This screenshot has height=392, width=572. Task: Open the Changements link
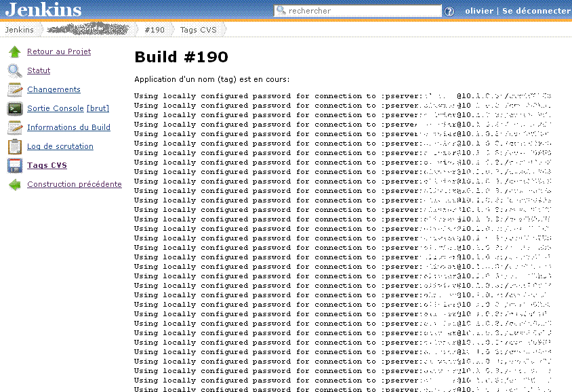54,89
